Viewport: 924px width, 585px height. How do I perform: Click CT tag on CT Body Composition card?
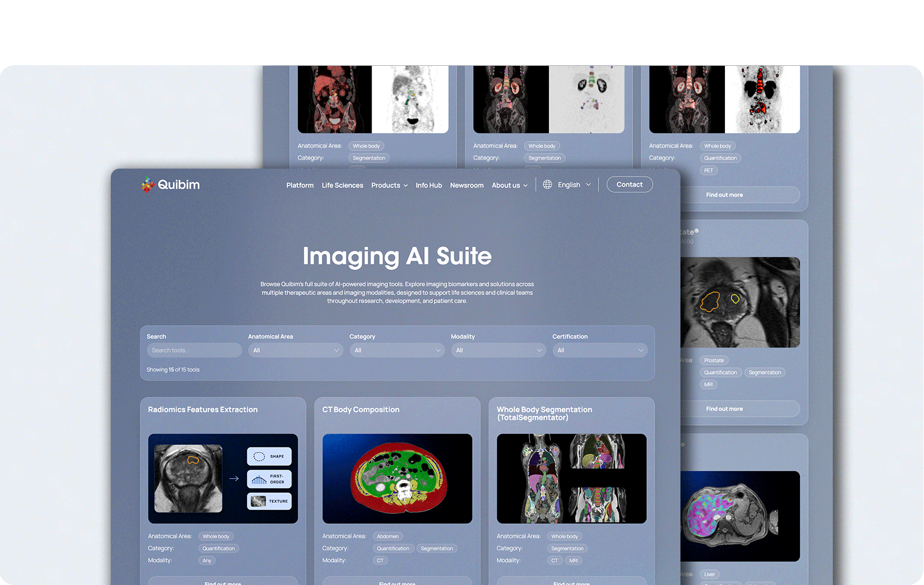(x=380, y=561)
